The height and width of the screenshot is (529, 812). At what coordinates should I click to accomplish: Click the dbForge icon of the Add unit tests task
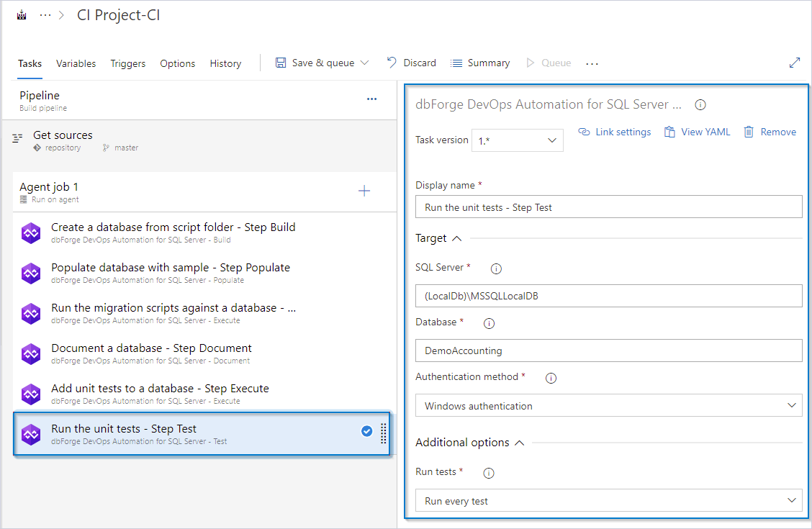click(x=31, y=394)
